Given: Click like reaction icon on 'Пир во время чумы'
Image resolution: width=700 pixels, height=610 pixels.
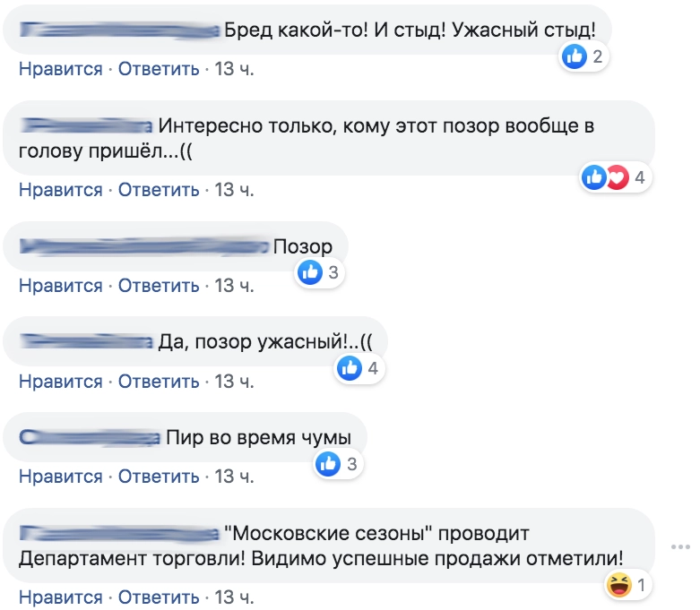Looking at the screenshot, I should pos(329,463).
